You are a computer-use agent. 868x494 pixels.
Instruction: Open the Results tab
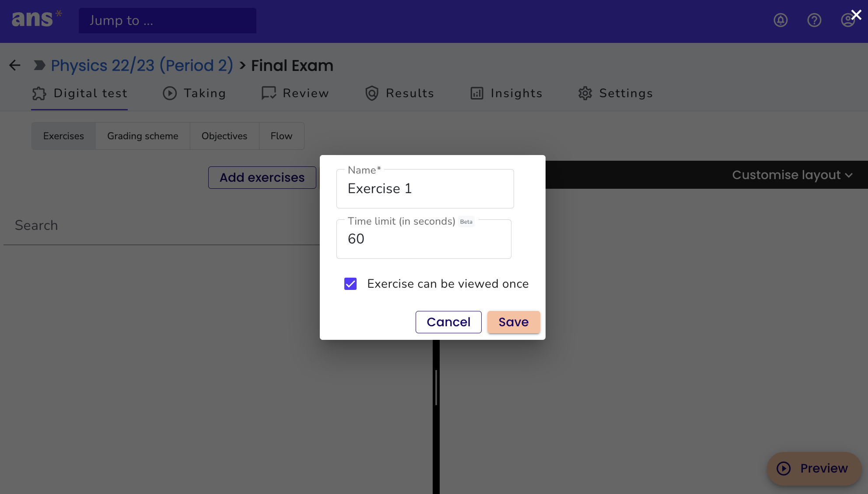click(399, 93)
